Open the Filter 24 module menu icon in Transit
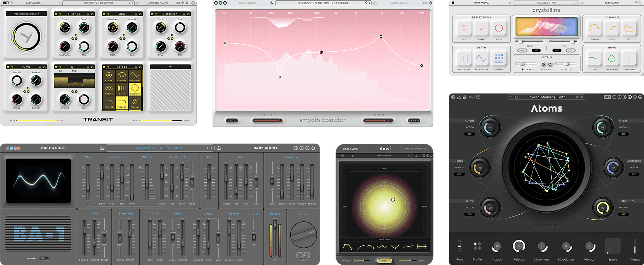The image size is (644, 265). 88,14
